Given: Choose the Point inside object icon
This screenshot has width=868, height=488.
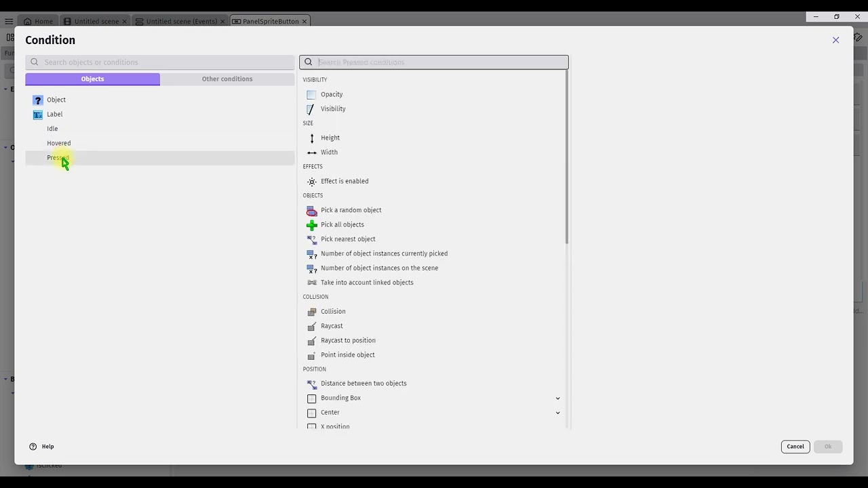Looking at the screenshot, I should (x=311, y=355).
